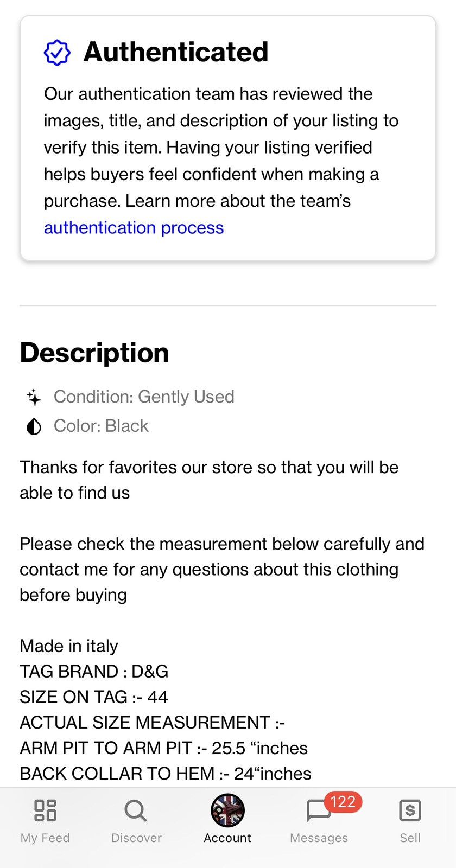Switch to the Discover tab label
Viewport: 456px width, 868px height.
[136, 838]
